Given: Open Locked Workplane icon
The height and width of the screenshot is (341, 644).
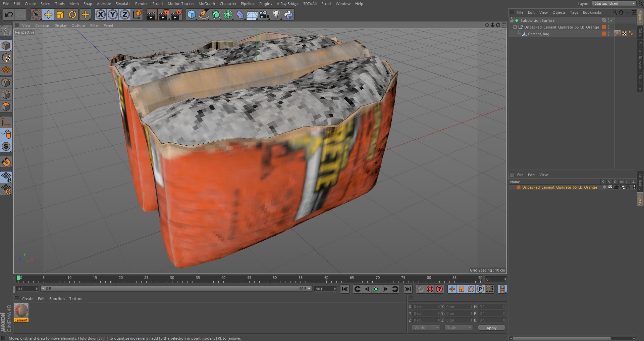Looking at the screenshot, I should 6,177.
